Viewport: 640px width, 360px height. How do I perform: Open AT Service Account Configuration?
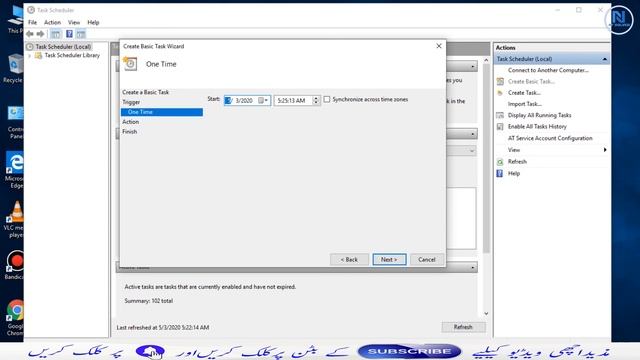click(550, 138)
